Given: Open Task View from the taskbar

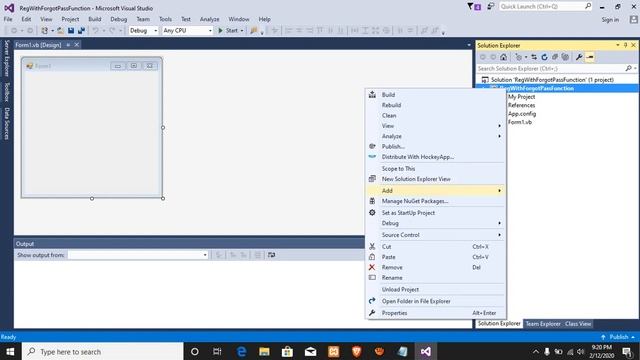Looking at the screenshot, I should 217,351.
